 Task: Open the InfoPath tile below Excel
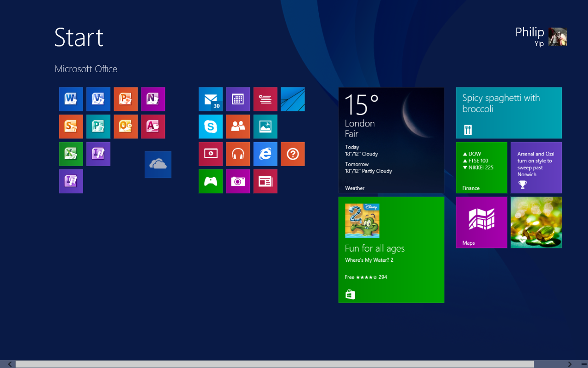point(71,181)
